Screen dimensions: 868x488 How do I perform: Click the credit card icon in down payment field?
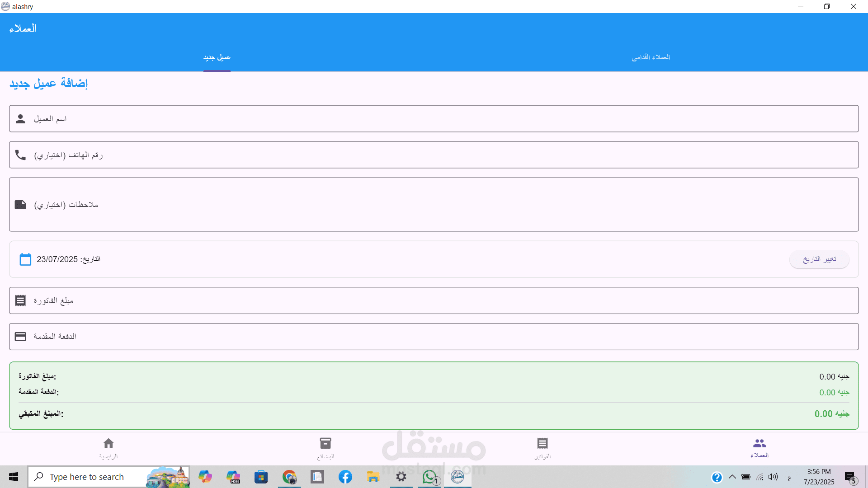[x=20, y=337]
